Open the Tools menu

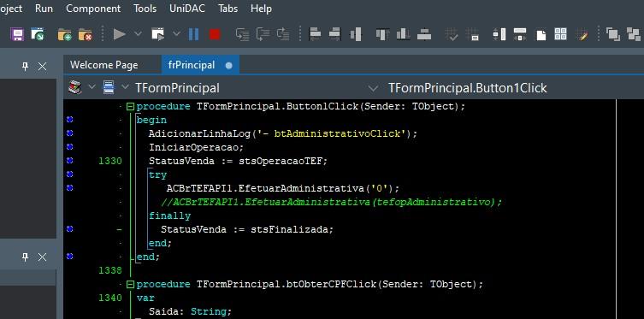(x=145, y=9)
